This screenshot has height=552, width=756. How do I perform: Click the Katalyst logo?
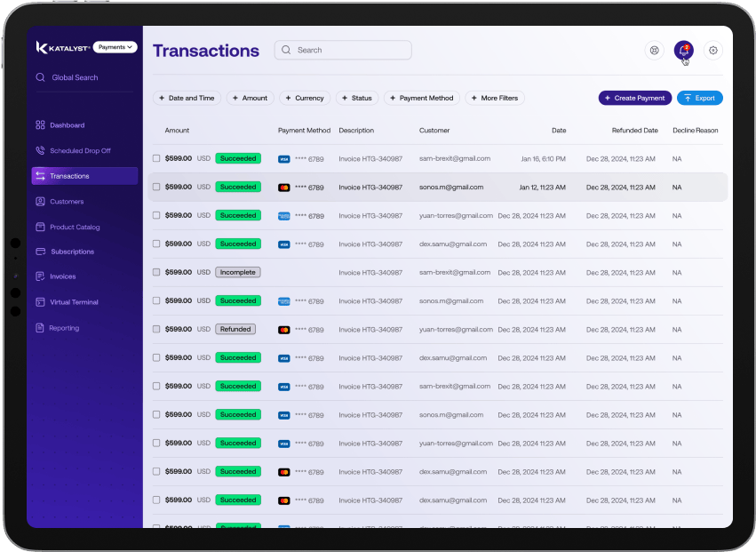pyautogui.click(x=62, y=47)
